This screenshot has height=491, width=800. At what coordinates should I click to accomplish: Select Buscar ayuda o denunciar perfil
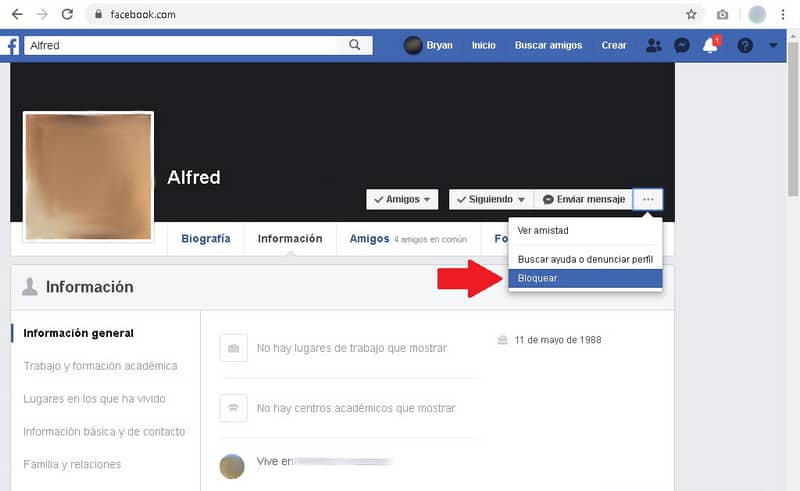(585, 259)
